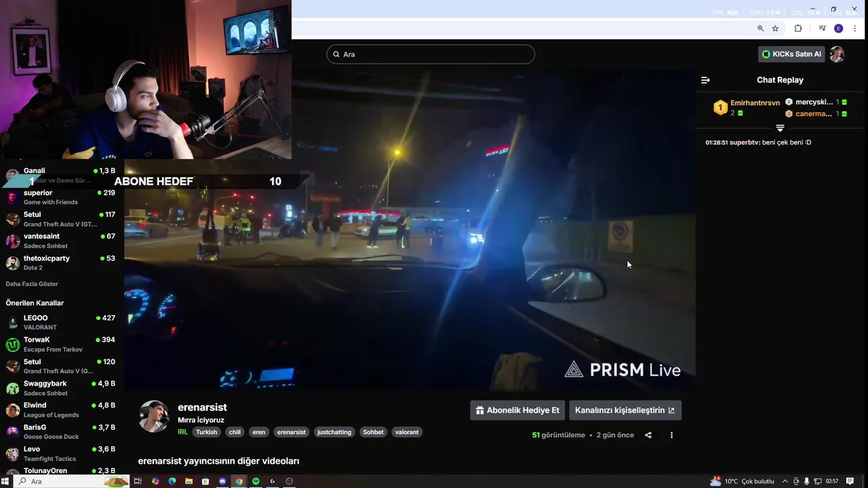Open the video options three-dot menu

[x=671, y=435]
